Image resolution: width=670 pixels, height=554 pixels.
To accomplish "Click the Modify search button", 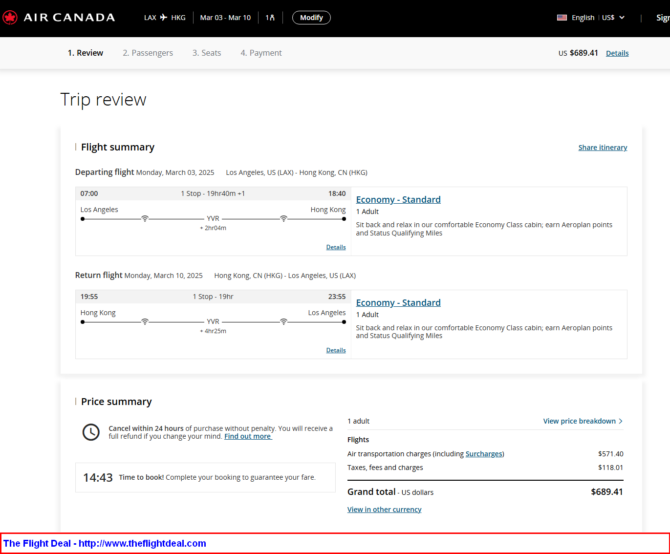I will tap(311, 18).
